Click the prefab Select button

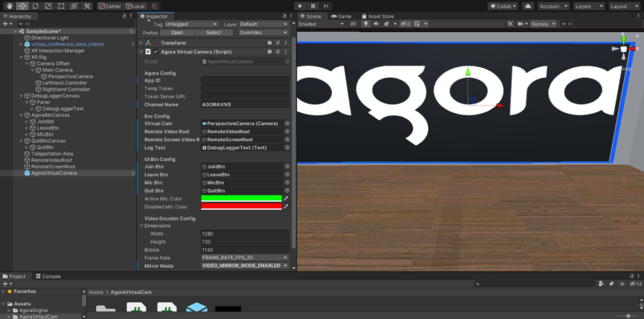coord(213,32)
